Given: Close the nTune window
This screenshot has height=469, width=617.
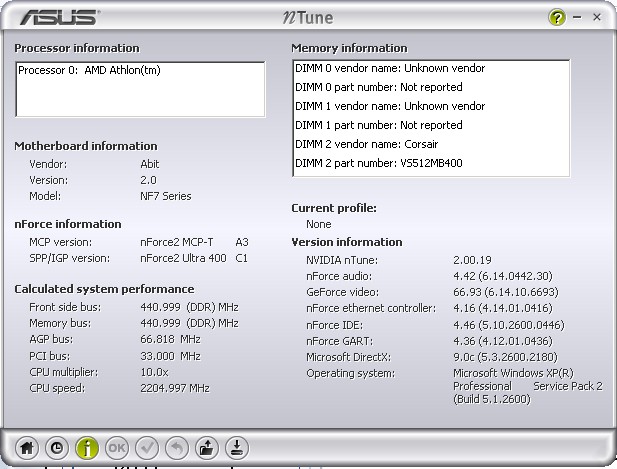Looking at the screenshot, I should pyautogui.click(x=597, y=17).
